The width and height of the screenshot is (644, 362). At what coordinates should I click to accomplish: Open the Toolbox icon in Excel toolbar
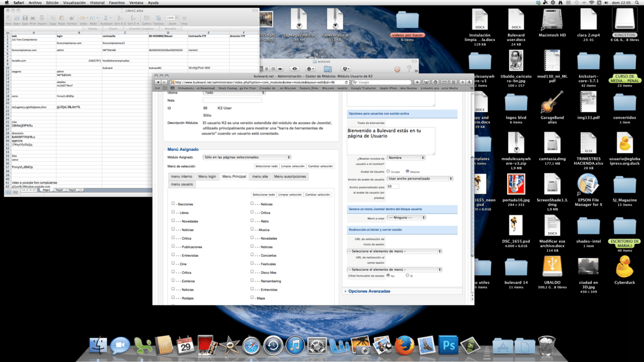click(x=158, y=19)
